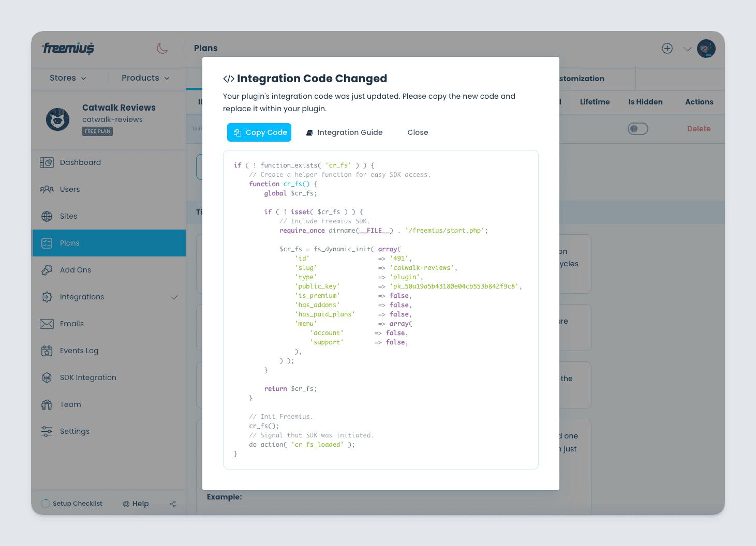The height and width of the screenshot is (546, 756).
Task: Click the Integrations gear icon
Action: click(x=47, y=297)
